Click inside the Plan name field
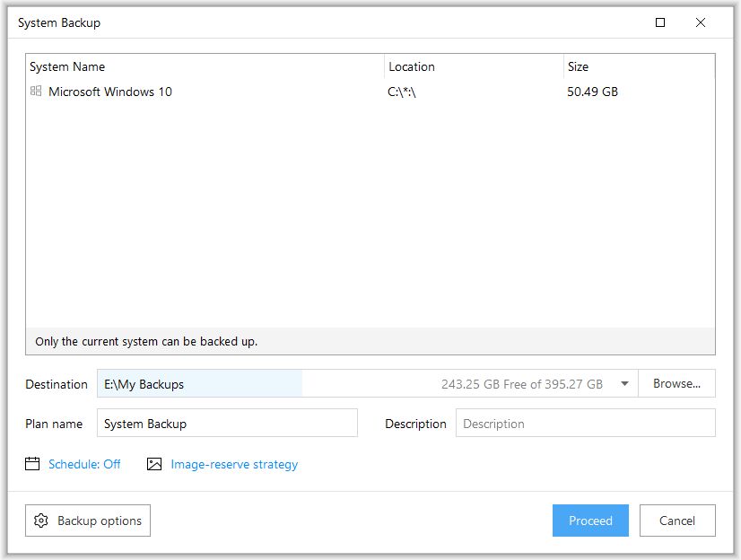This screenshot has width=741, height=560. click(227, 423)
